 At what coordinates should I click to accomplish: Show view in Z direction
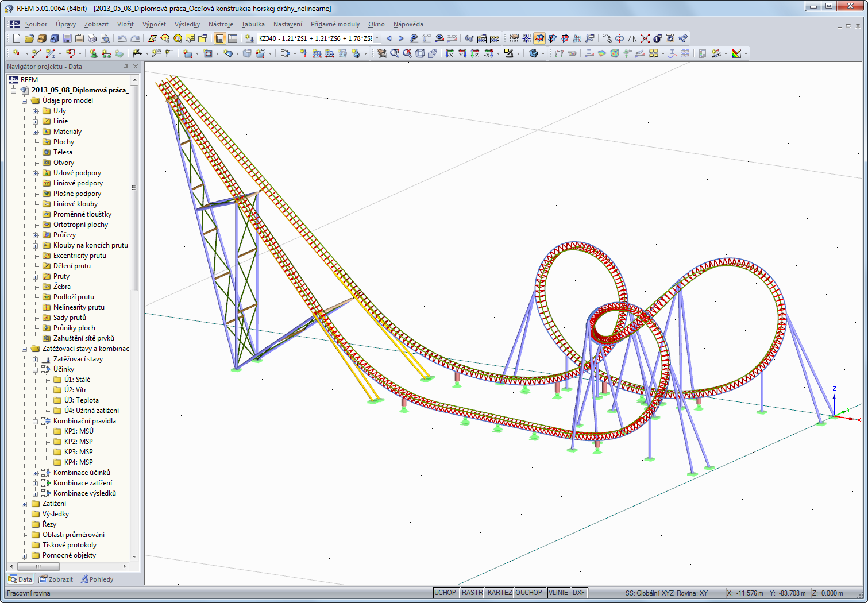click(x=475, y=53)
